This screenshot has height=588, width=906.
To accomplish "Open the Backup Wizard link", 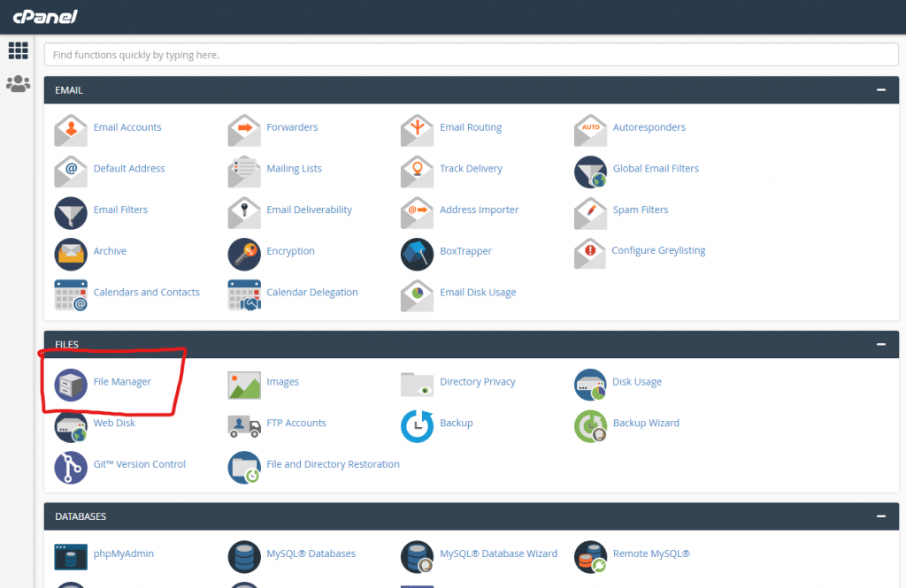I will (646, 423).
